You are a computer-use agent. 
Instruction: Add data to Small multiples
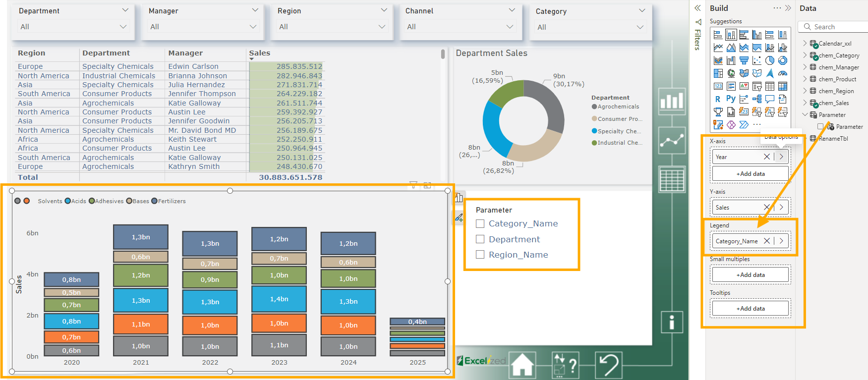click(751, 274)
